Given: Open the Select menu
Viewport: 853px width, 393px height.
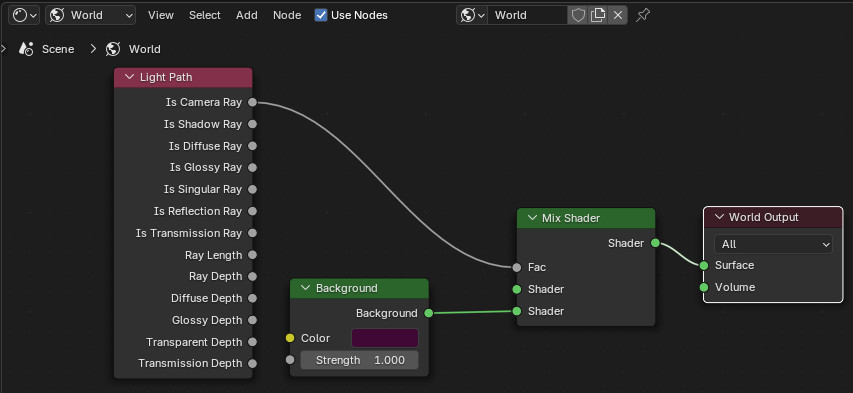Looking at the screenshot, I should (x=205, y=15).
